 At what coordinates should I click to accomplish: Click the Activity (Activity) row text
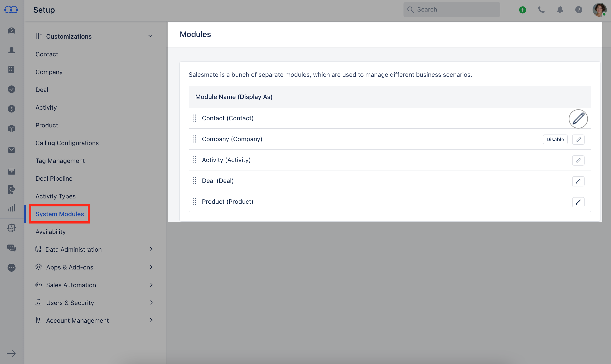226,160
